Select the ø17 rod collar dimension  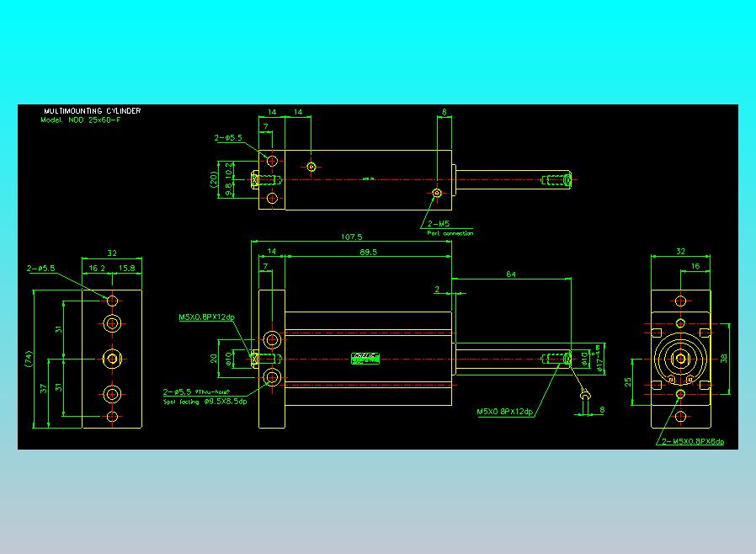tap(599, 358)
